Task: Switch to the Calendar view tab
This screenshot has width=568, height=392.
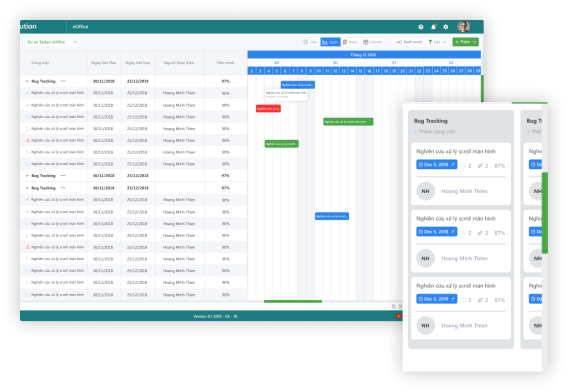Action: pyautogui.click(x=373, y=42)
